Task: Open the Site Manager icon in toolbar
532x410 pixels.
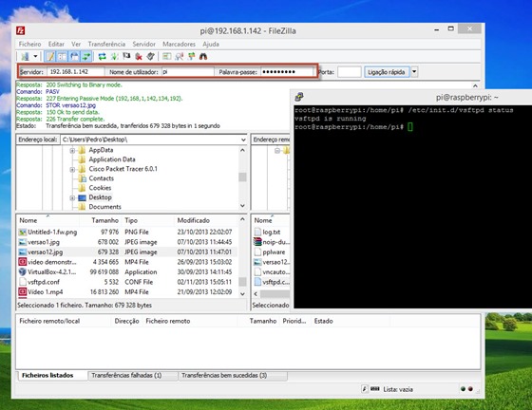Action: [25, 57]
